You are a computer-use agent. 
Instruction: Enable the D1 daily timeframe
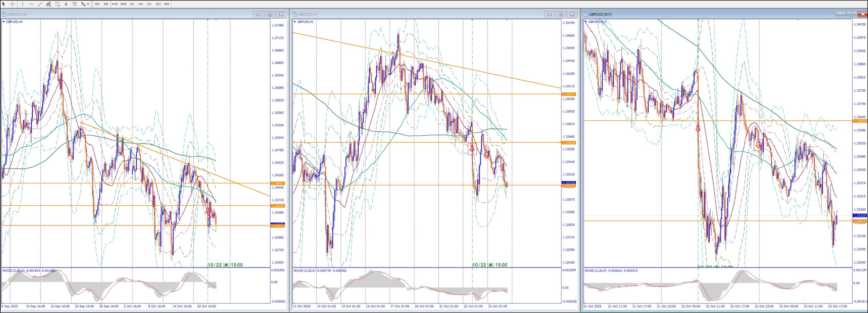[149, 4]
